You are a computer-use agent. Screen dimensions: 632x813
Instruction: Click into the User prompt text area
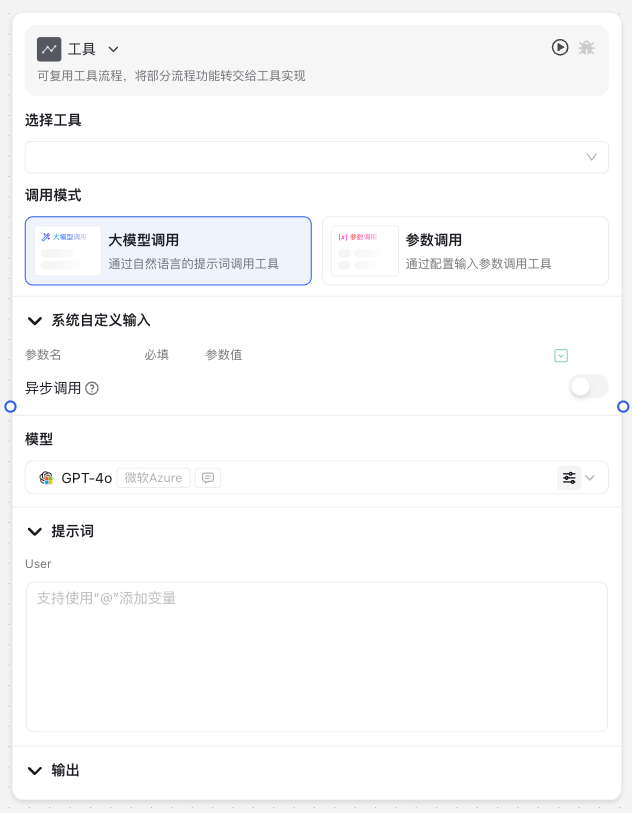click(x=317, y=657)
